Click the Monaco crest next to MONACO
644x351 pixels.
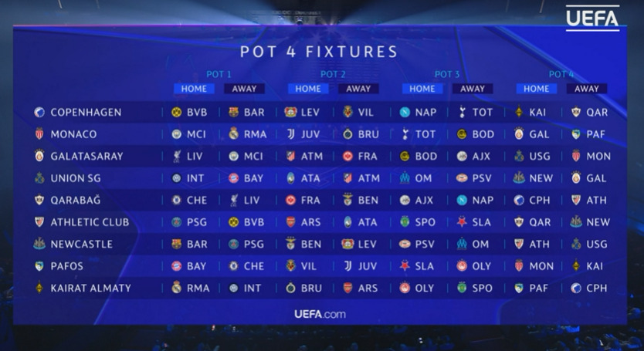point(39,134)
